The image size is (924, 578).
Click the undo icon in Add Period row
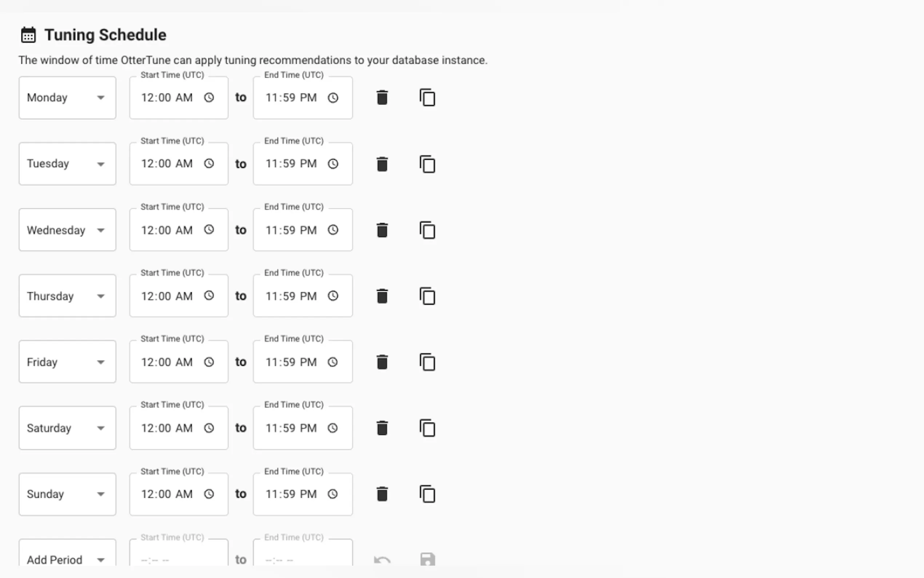(x=382, y=560)
